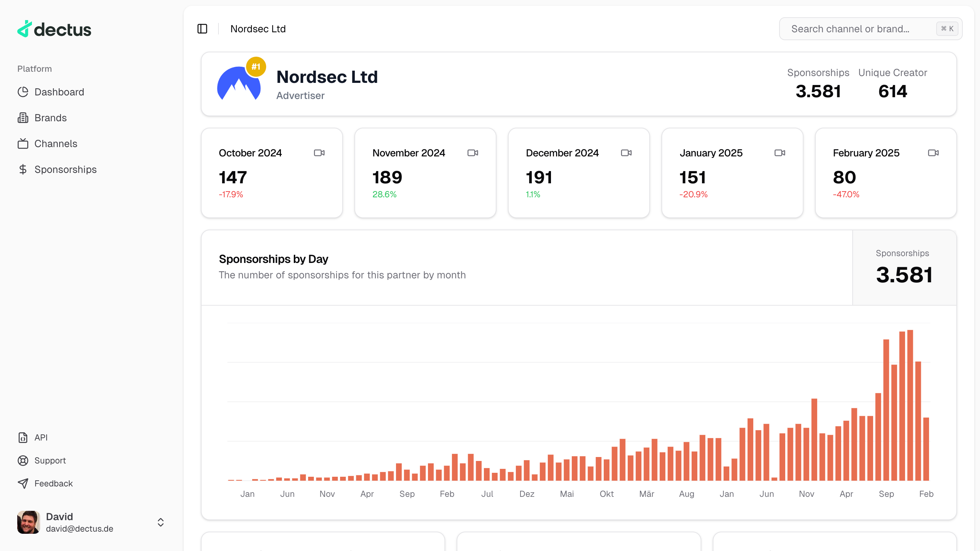Image resolution: width=980 pixels, height=551 pixels.
Task: Click the ⌘K shortcut badge
Action: point(947,29)
